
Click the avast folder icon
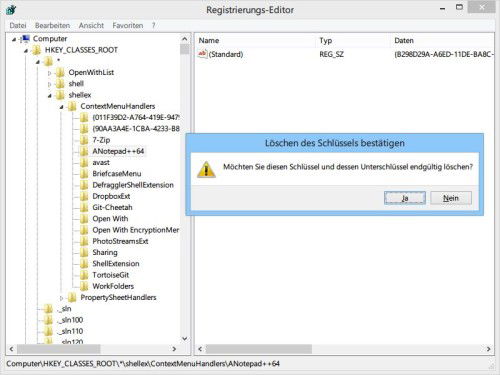(84, 163)
